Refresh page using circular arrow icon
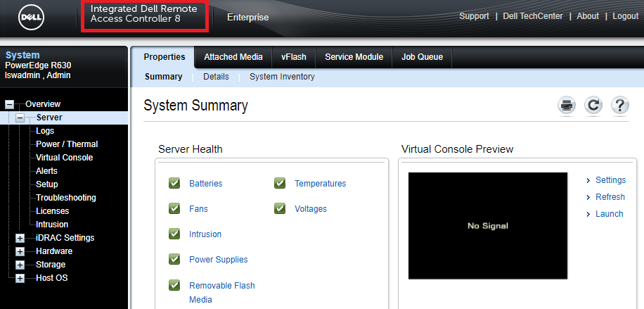Image resolution: width=644 pixels, height=309 pixels. pyautogui.click(x=593, y=106)
